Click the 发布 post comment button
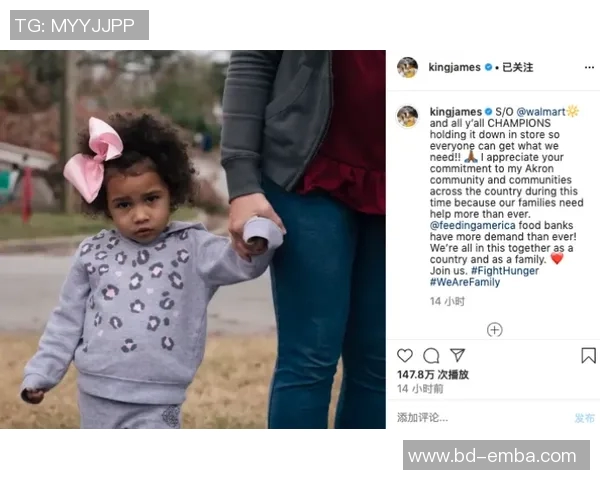 tap(585, 418)
